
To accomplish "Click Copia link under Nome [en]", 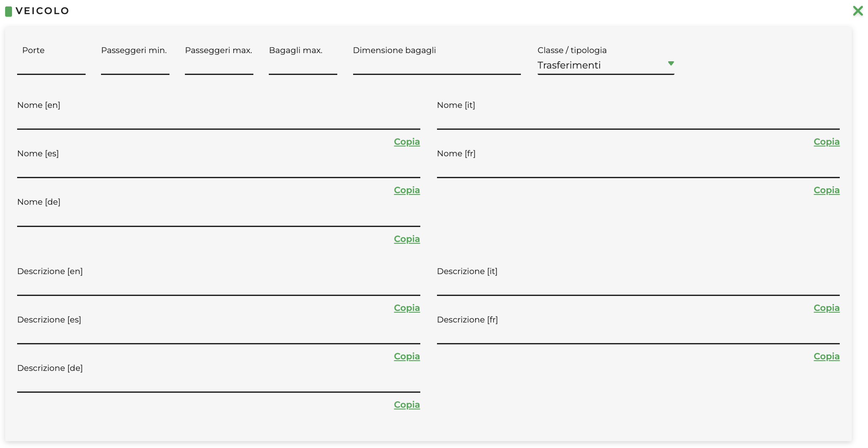I will click(x=407, y=142).
